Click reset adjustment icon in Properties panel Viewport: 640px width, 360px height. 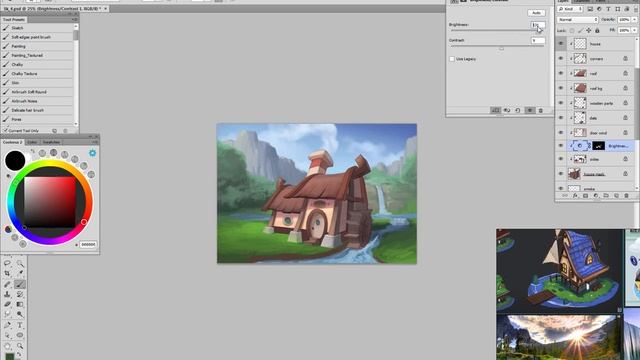[518, 110]
